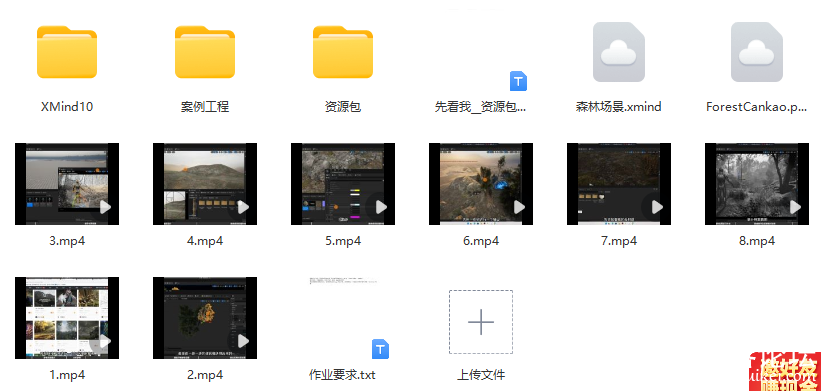Click the 先看我_资源包 text file icon

(x=518, y=81)
